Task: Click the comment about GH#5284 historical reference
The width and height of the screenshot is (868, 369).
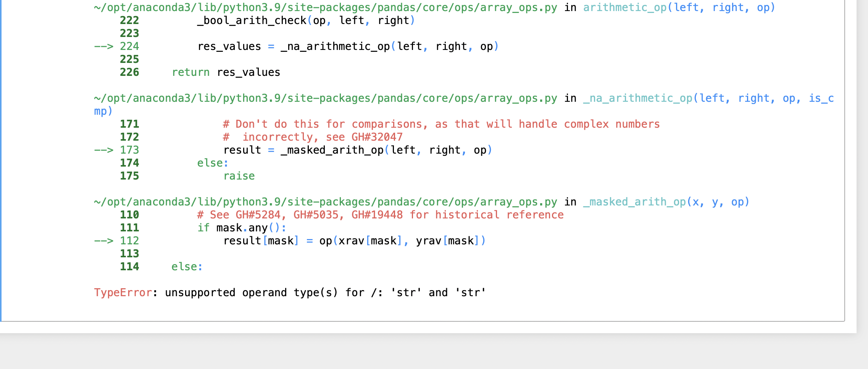Action: (380, 215)
